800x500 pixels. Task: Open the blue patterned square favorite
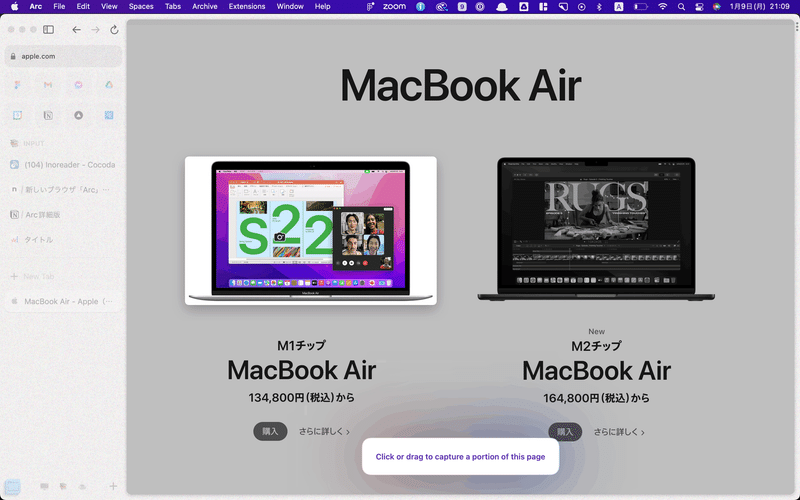[x=109, y=115]
